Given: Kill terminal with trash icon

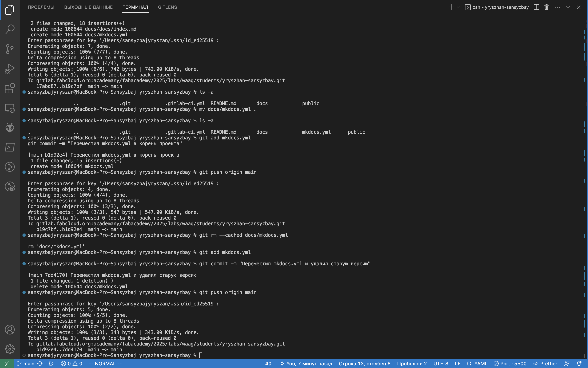Looking at the screenshot, I should (x=546, y=7).
